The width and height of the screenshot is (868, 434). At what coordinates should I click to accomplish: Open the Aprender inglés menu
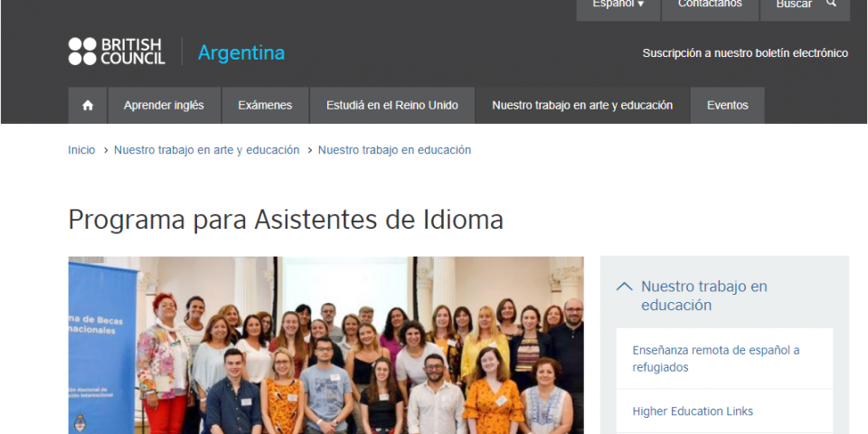164,105
